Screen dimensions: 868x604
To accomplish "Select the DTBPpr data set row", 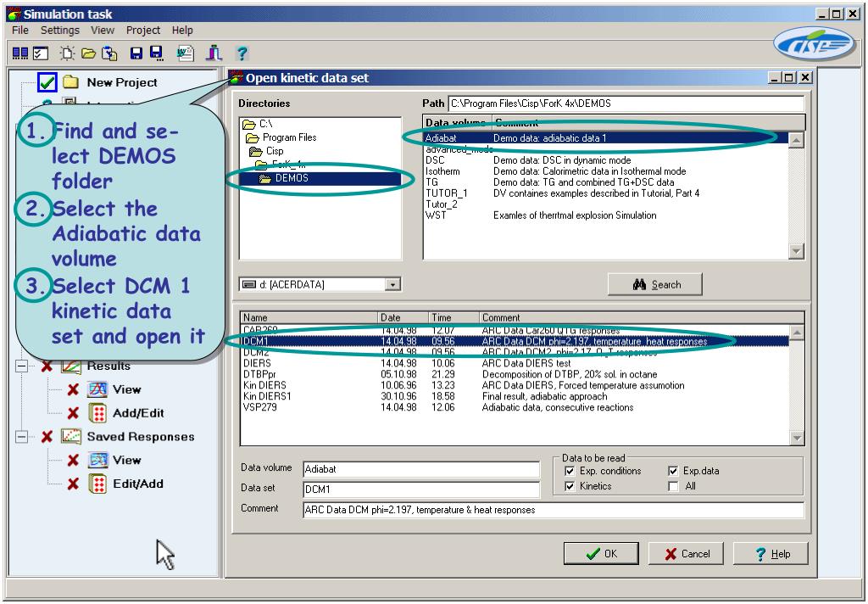I will [x=515, y=375].
